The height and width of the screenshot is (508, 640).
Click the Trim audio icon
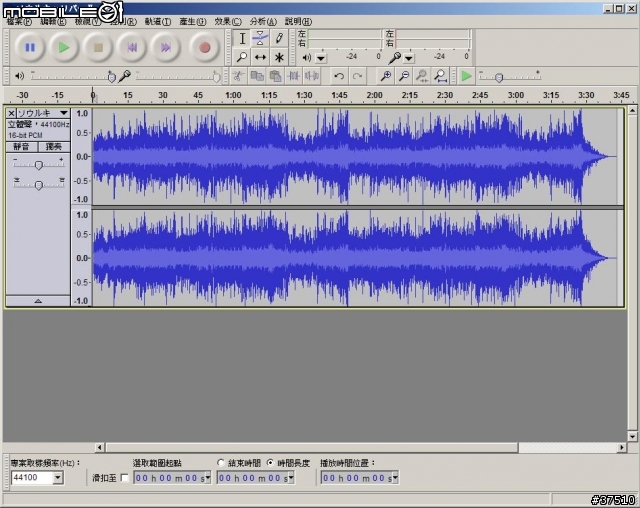coord(293,76)
